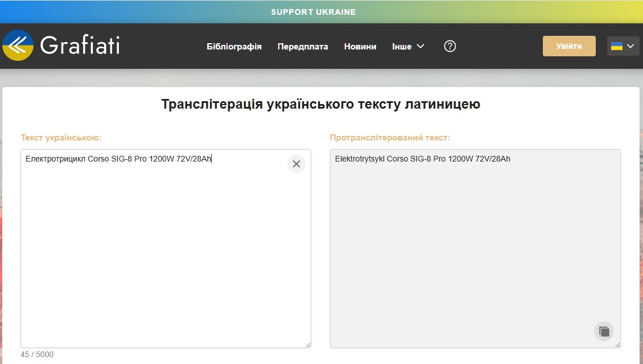643x364 pixels.
Task: Click the label 'Текст українською:'
Action: pos(61,138)
